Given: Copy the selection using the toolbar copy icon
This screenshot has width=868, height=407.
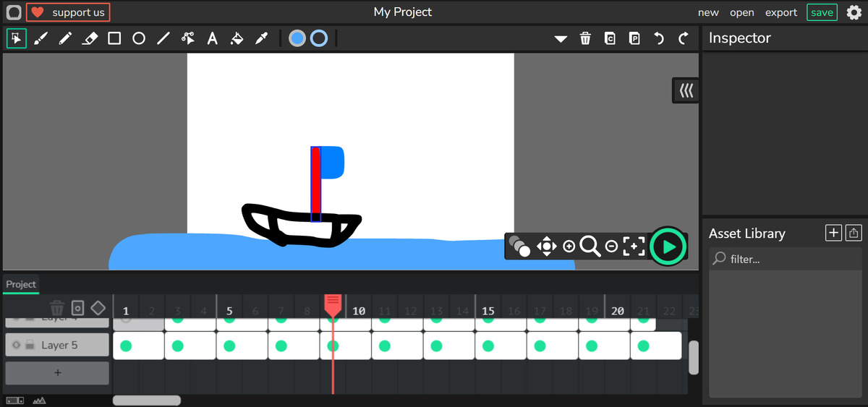Looking at the screenshot, I should pyautogui.click(x=610, y=38).
